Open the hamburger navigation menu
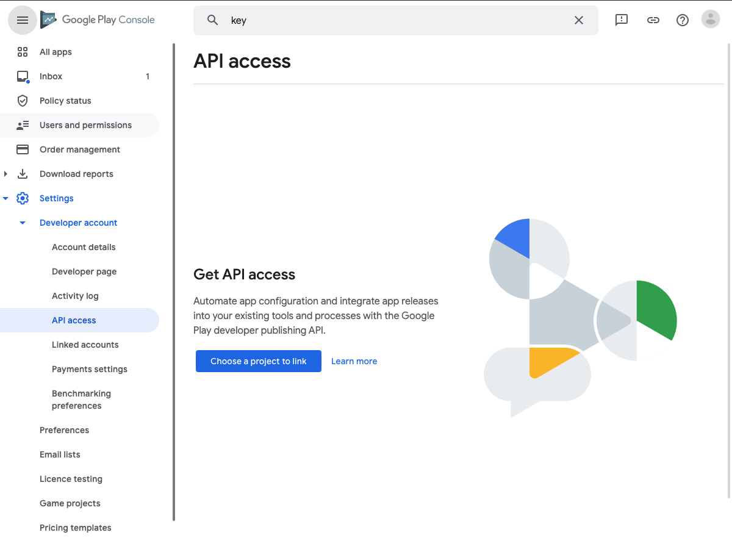The width and height of the screenshot is (732, 560). 23,20
